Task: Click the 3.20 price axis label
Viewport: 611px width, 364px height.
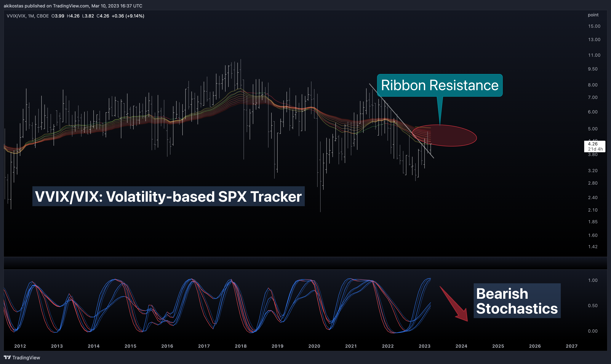Action: pos(593,171)
